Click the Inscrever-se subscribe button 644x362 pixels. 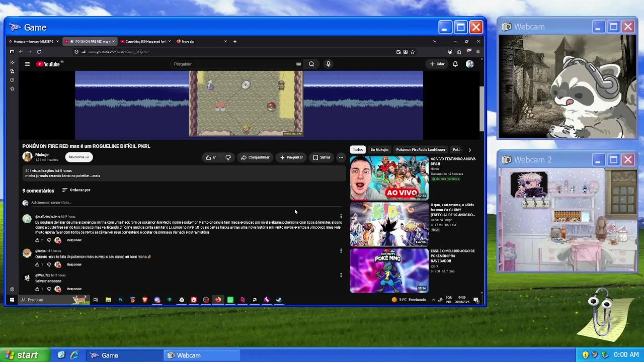pos(79,157)
